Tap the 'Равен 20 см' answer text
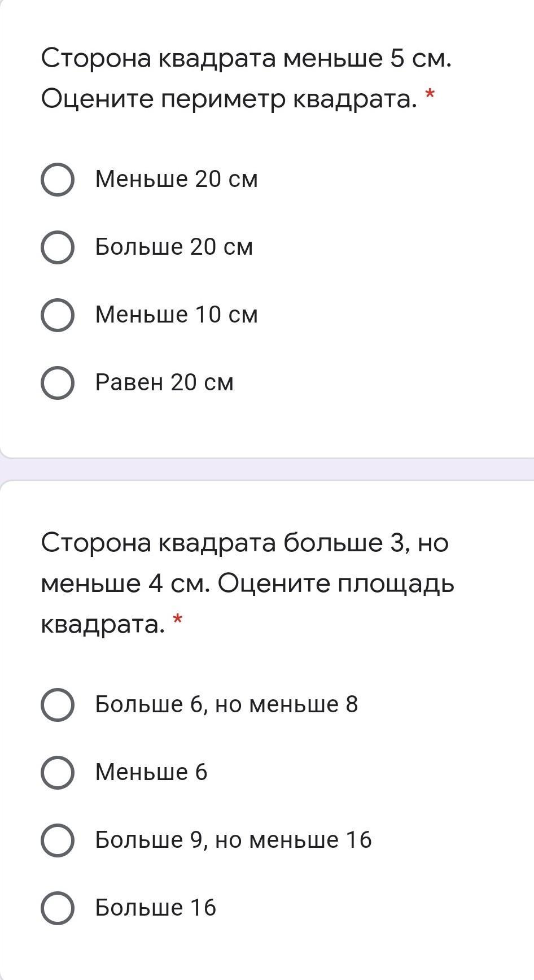Viewport: 534px width, 980px height. (x=164, y=382)
